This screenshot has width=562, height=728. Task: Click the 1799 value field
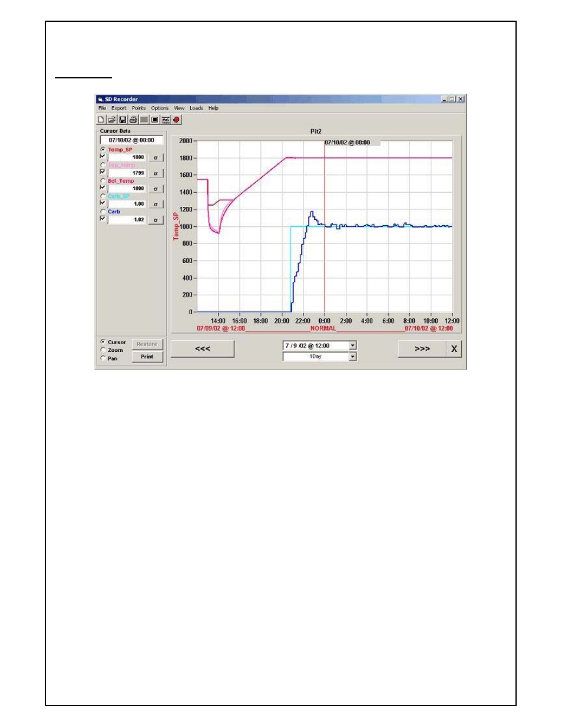pos(127,173)
